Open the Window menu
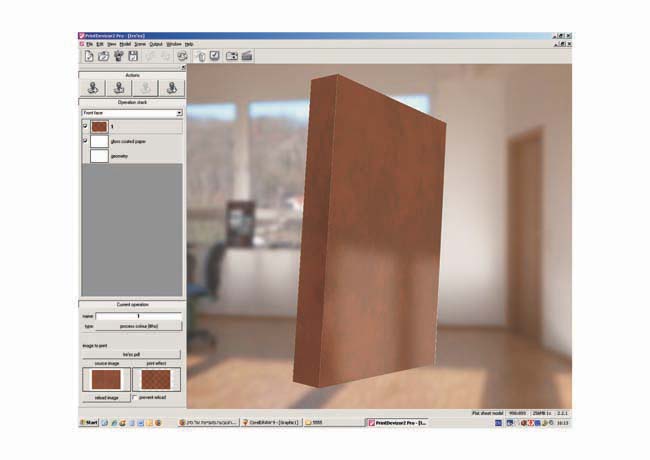The width and height of the screenshot is (650, 460). (174, 44)
